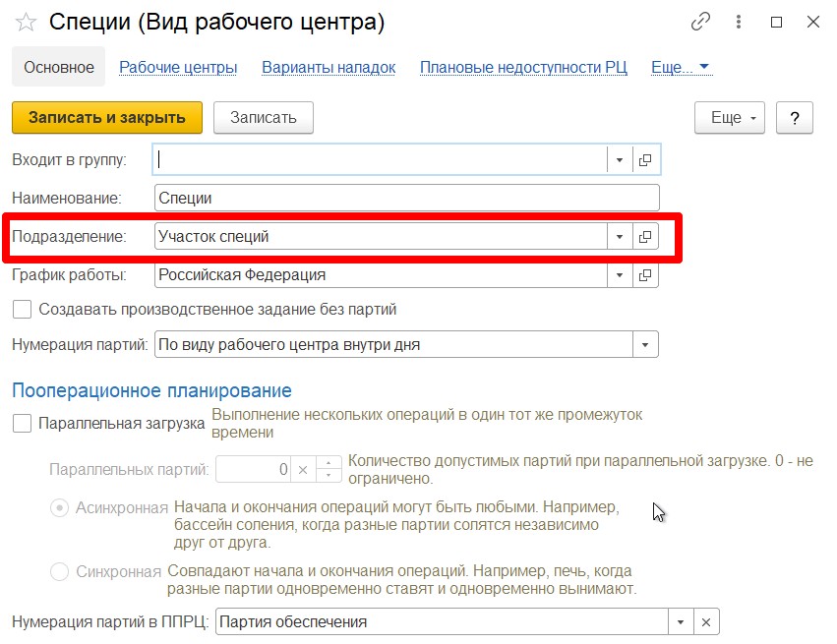Toggle 'Параллельная загрузка' checkbox

click(22, 425)
